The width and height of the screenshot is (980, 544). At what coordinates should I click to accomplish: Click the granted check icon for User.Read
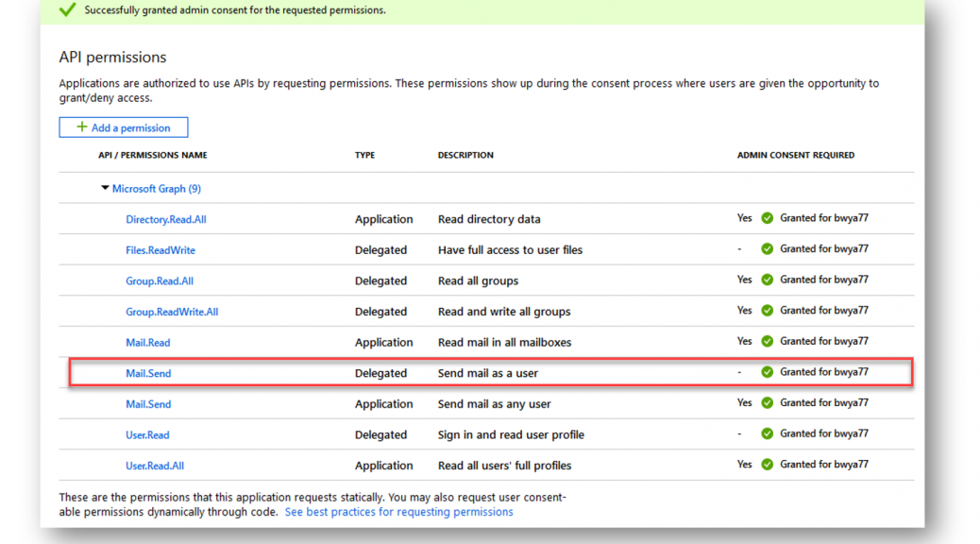767,433
